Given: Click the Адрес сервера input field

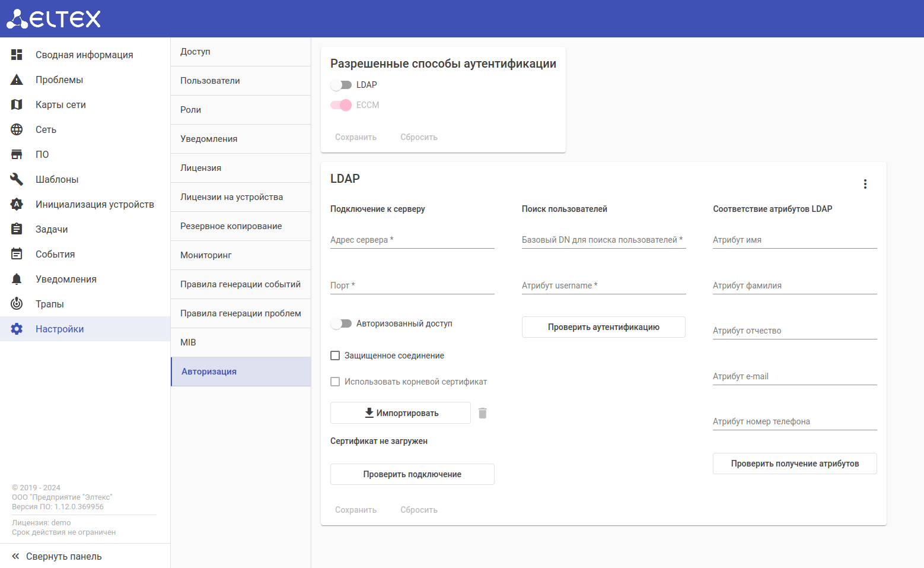Looking at the screenshot, I should 412,240.
